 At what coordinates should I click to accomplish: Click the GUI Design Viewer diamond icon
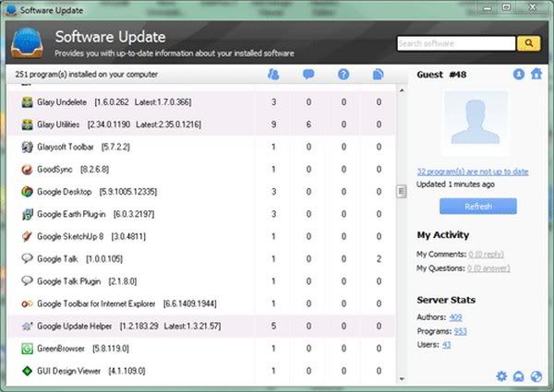27,371
